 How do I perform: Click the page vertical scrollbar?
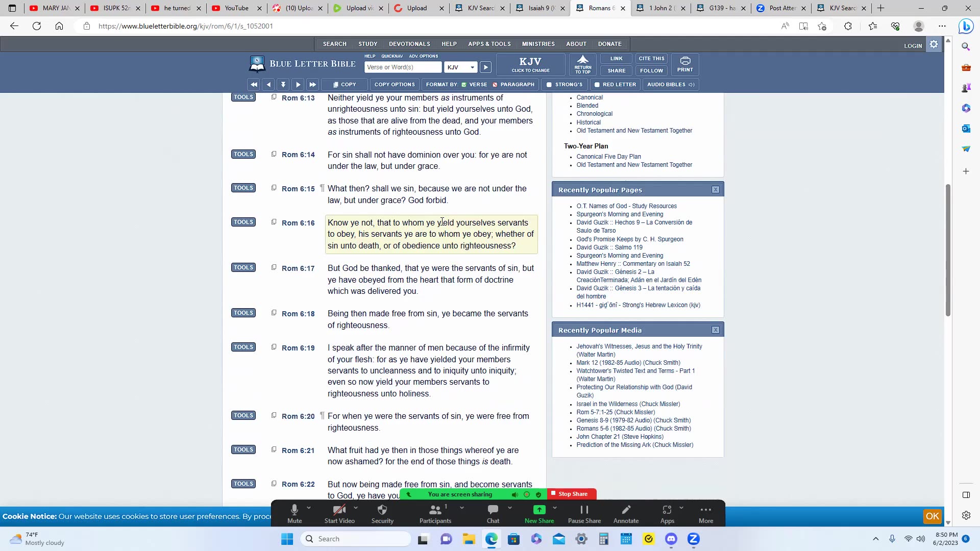948,250
